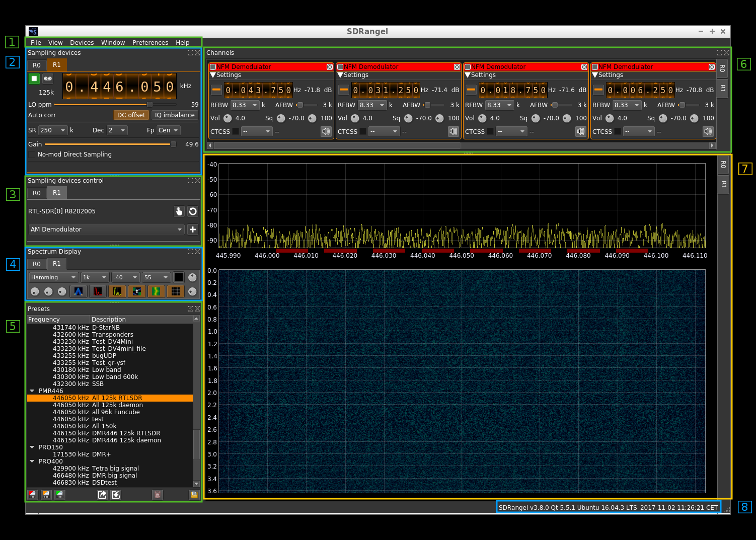Tick the title checkbox of 0.031.250 NFM Demodulator
The width and height of the screenshot is (756, 540).
(x=340, y=67)
